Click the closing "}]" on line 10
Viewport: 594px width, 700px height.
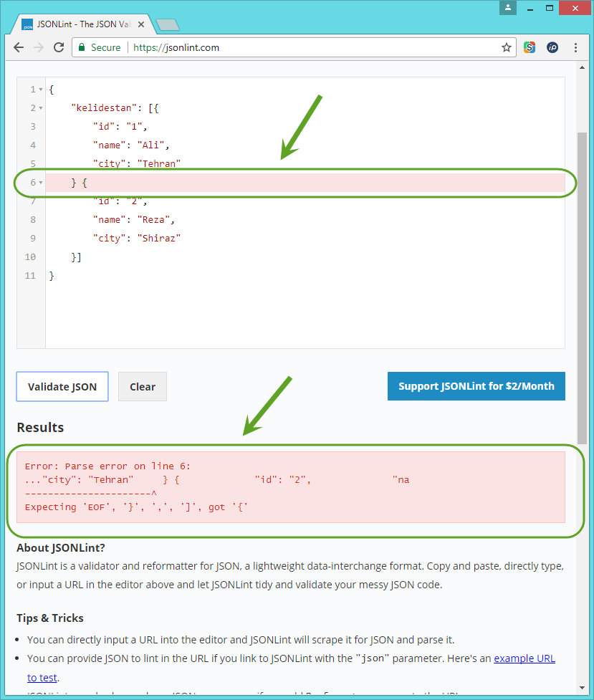77,257
